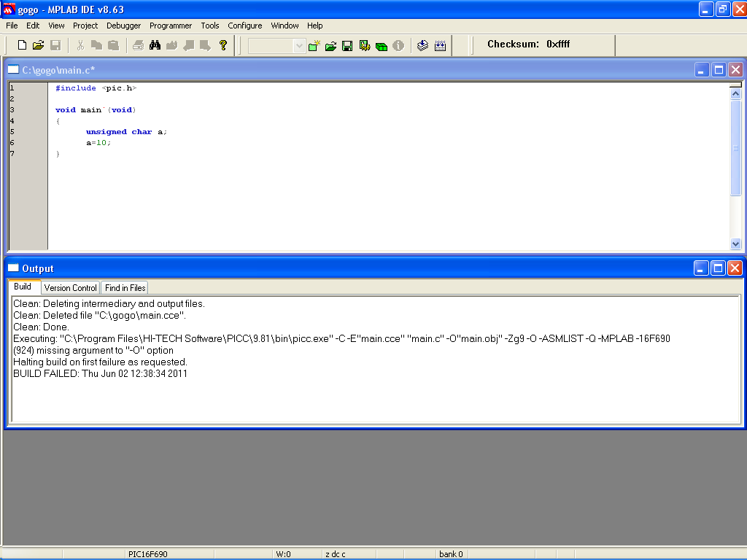Viewport: 747px width, 560px height.
Task: Save workspace with green floppy icon
Action: 347,46
